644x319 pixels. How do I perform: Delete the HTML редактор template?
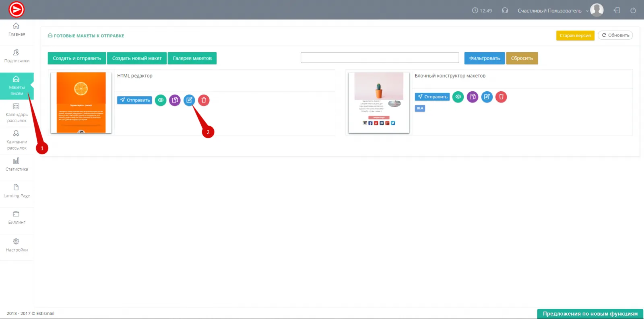point(204,100)
